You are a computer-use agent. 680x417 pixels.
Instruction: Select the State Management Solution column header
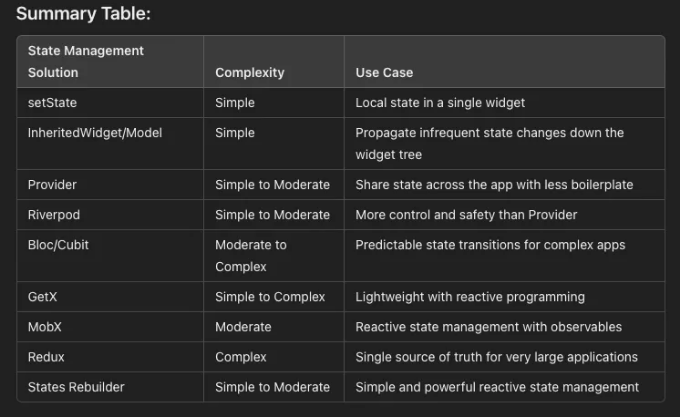(86, 62)
